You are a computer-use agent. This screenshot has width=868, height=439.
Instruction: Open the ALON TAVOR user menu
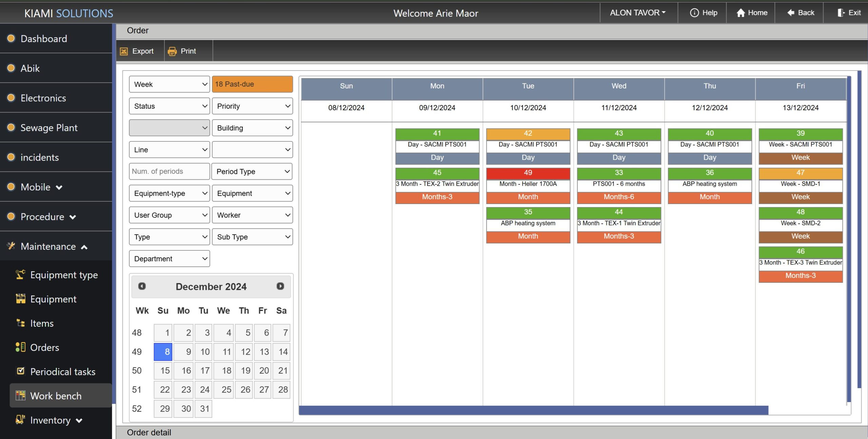(638, 13)
